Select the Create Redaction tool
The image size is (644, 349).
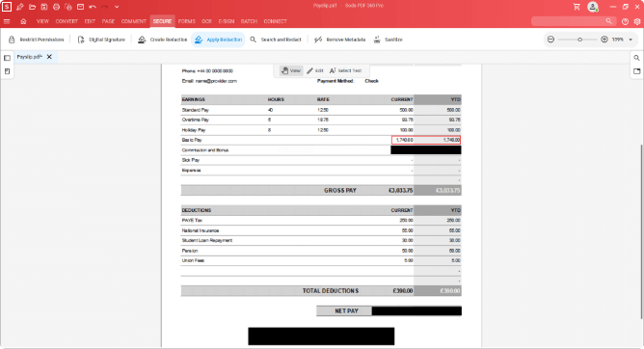click(x=162, y=40)
